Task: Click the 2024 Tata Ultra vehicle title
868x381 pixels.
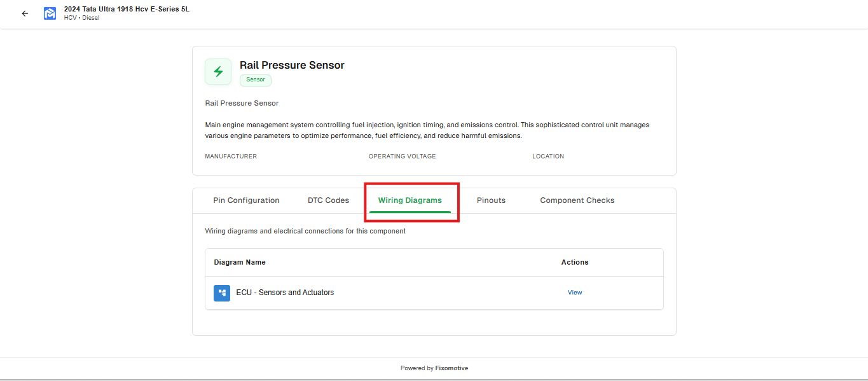Action: [126, 8]
